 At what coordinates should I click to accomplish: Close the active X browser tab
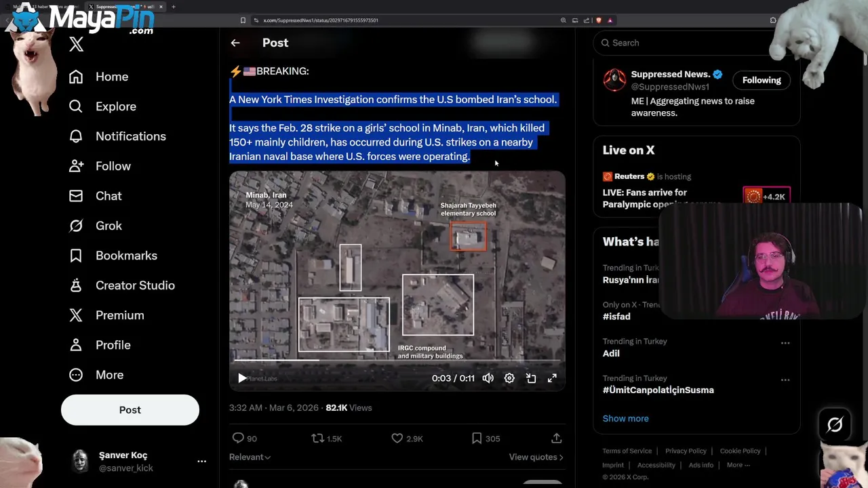coord(161,7)
